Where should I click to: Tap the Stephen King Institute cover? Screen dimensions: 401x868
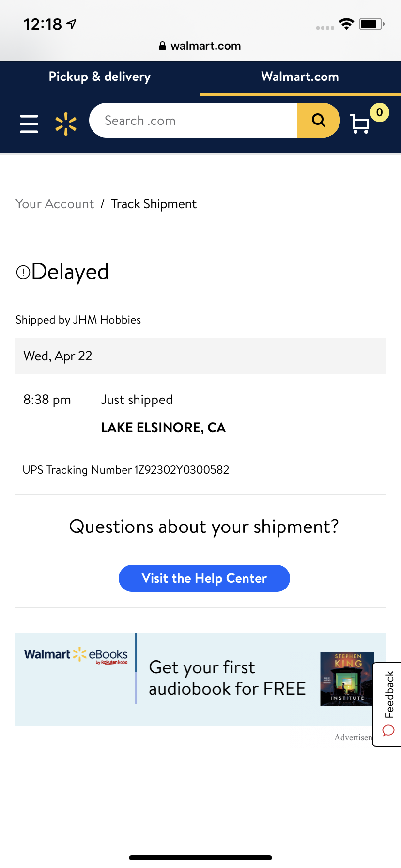[347, 679]
